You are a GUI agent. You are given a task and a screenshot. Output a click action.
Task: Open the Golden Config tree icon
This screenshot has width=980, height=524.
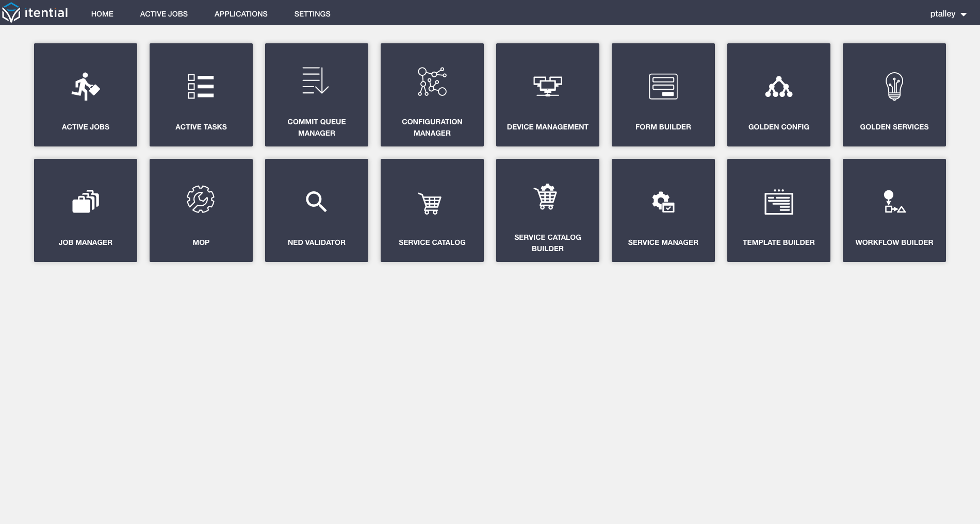(779, 87)
